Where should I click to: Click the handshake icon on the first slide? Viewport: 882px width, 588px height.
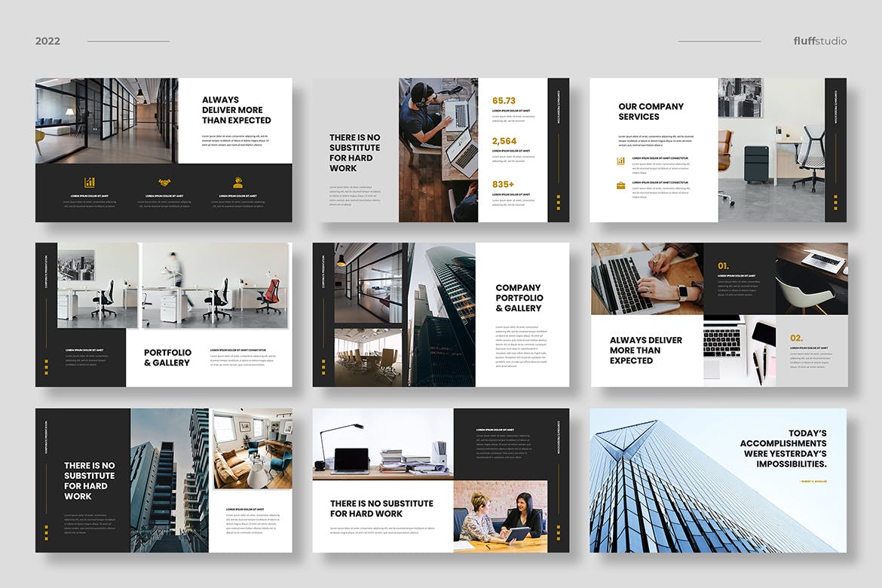[x=164, y=182]
